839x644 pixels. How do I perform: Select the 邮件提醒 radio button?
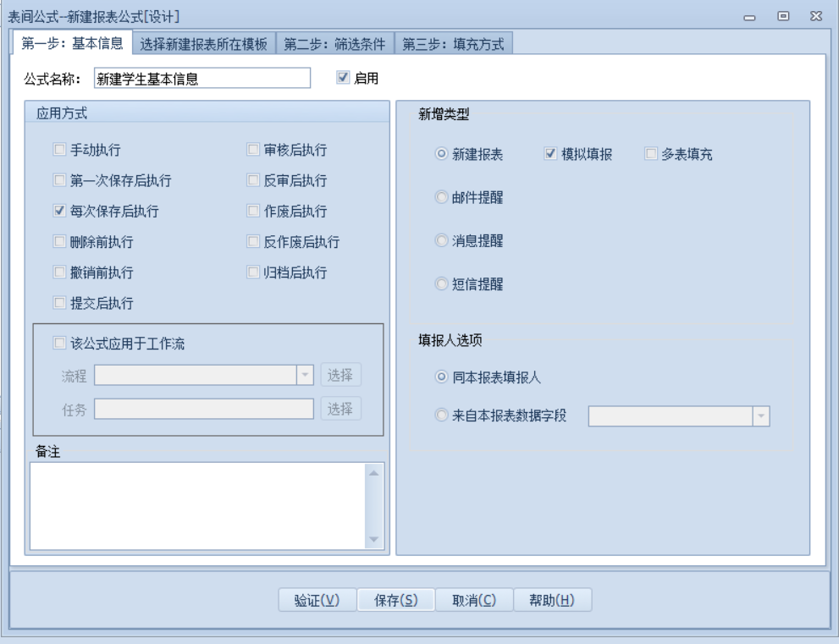tap(440, 197)
